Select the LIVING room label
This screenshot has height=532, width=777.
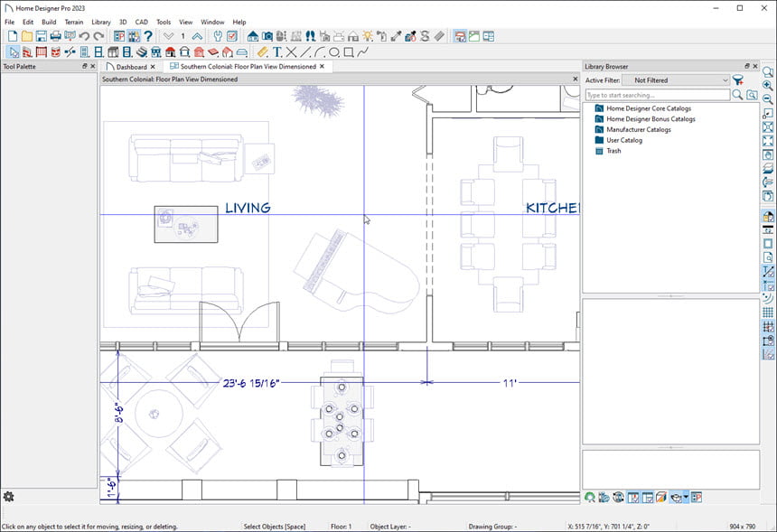coord(248,208)
